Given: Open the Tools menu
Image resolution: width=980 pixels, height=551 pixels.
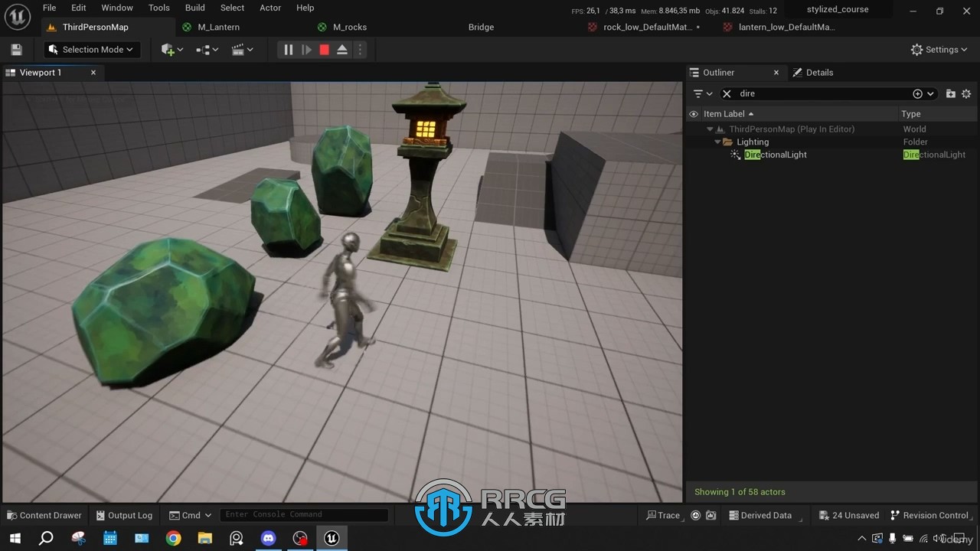Looking at the screenshot, I should pos(159,8).
